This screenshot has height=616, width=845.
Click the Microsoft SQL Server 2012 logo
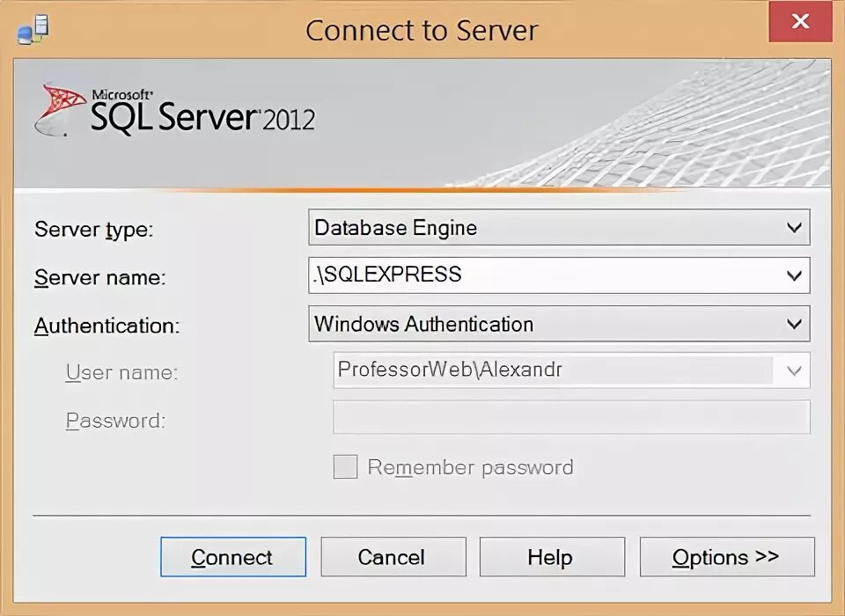tap(175, 109)
